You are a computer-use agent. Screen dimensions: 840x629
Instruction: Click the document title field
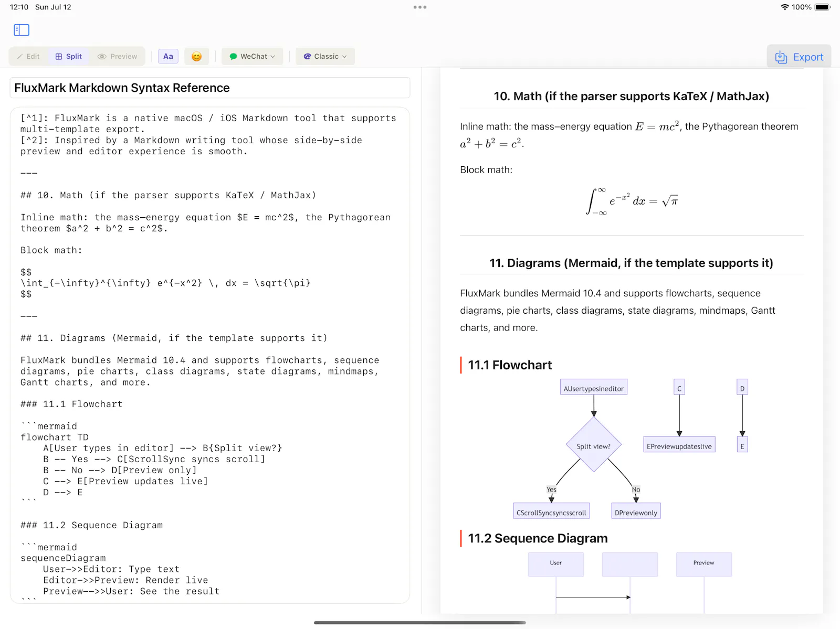coord(210,88)
